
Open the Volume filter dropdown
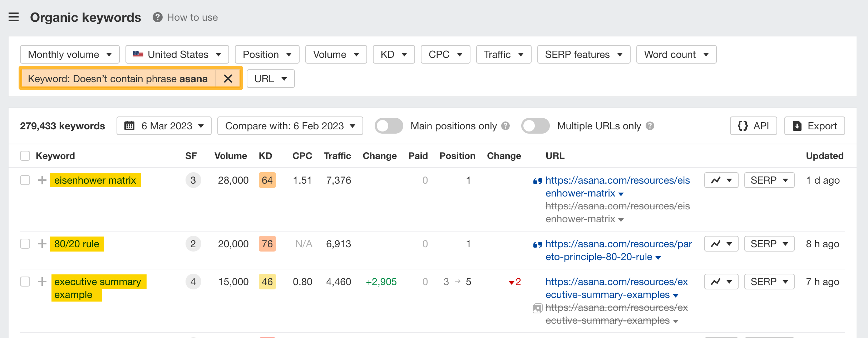336,54
